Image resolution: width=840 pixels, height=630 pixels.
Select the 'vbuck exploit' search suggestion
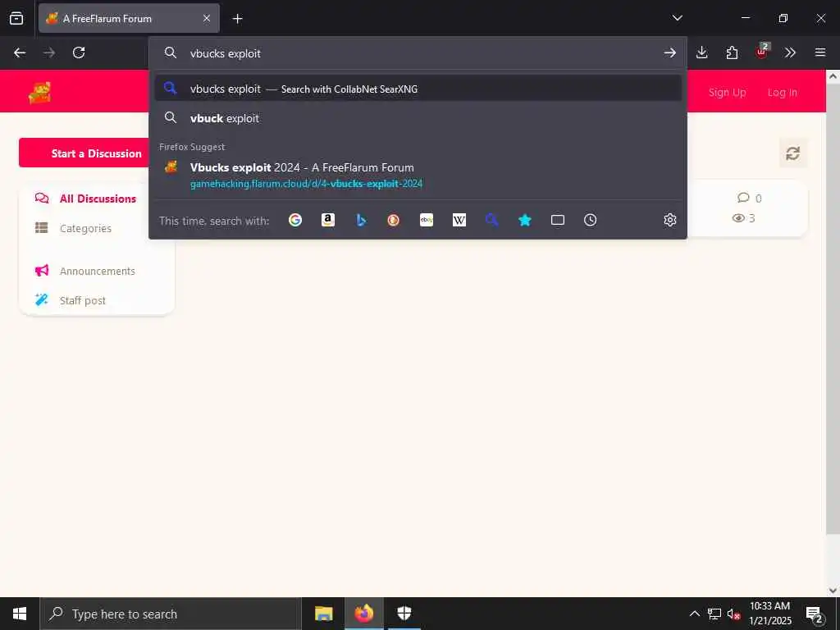click(418, 118)
